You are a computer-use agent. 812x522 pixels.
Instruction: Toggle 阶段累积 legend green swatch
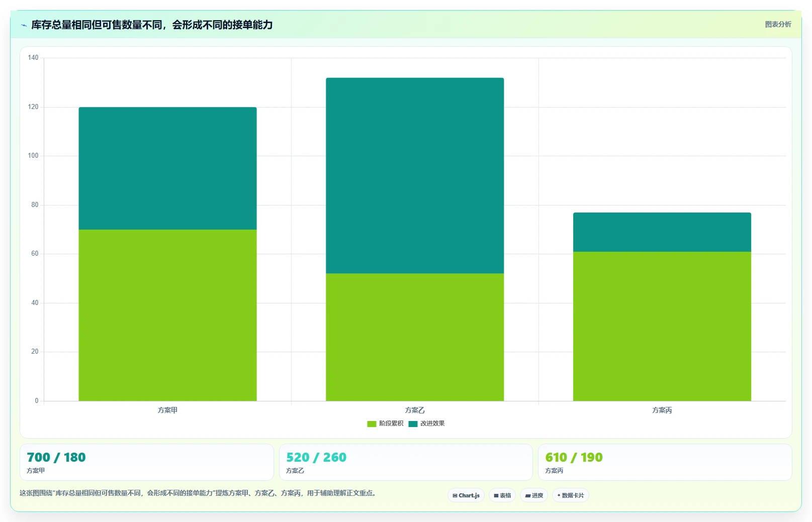point(372,424)
